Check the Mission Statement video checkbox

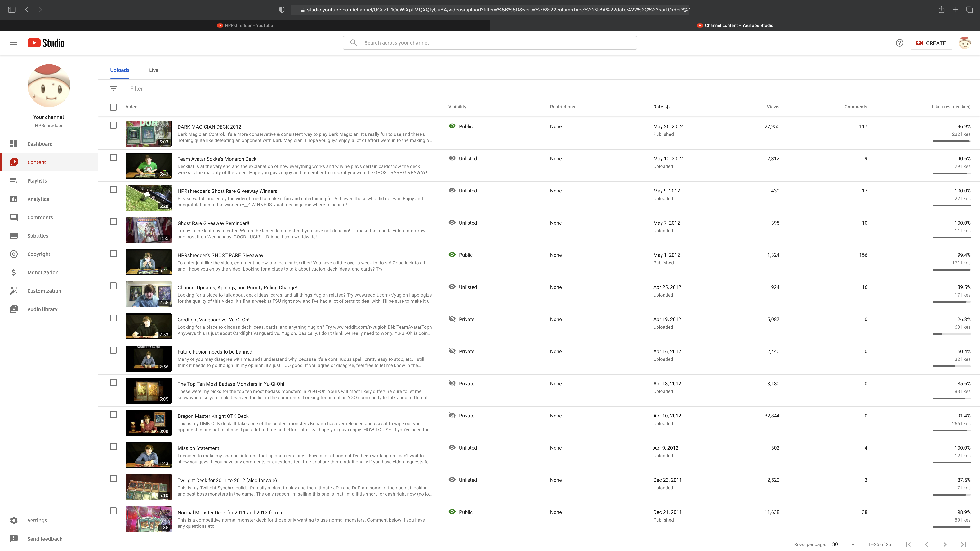point(113,446)
